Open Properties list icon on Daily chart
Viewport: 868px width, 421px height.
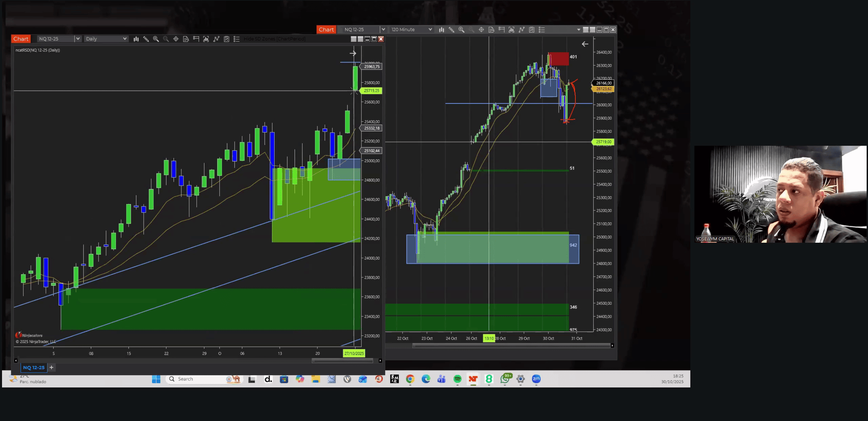click(237, 39)
